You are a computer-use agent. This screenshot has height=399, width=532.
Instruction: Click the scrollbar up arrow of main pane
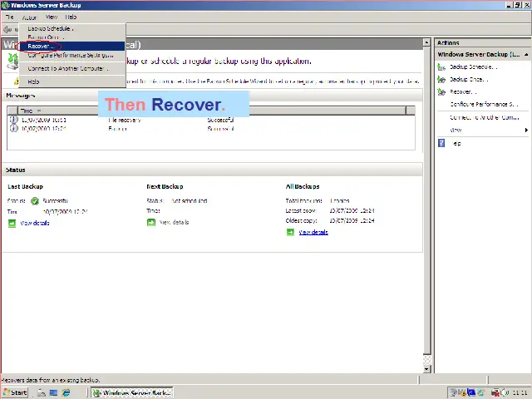(x=427, y=42)
